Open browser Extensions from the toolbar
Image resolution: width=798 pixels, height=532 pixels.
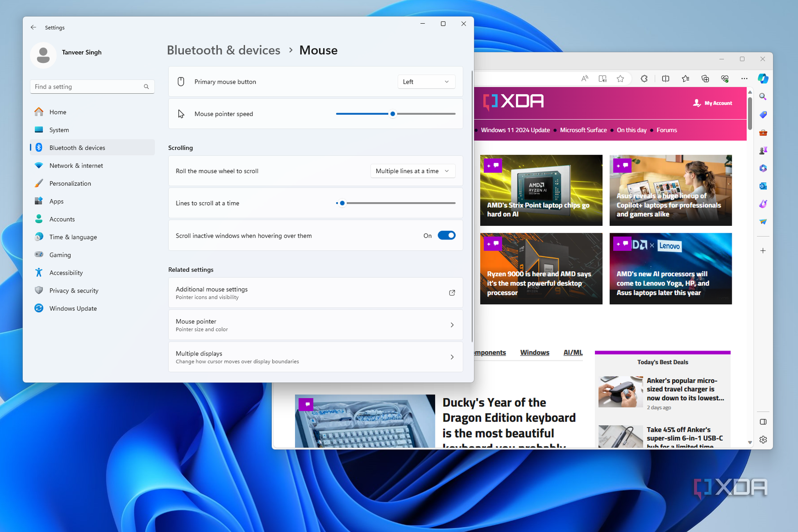(x=644, y=78)
